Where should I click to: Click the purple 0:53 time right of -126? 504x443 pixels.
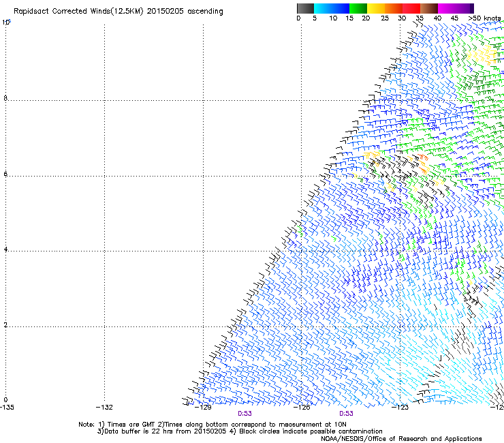(x=346, y=414)
